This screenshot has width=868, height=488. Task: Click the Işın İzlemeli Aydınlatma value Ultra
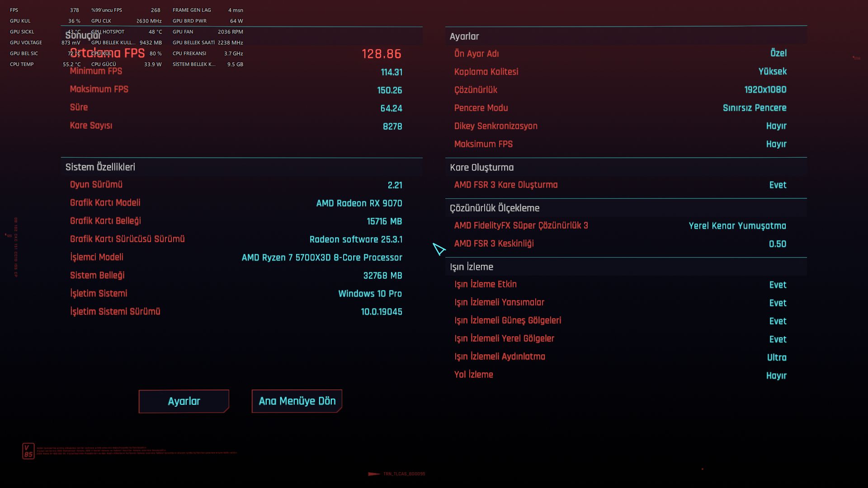(777, 357)
